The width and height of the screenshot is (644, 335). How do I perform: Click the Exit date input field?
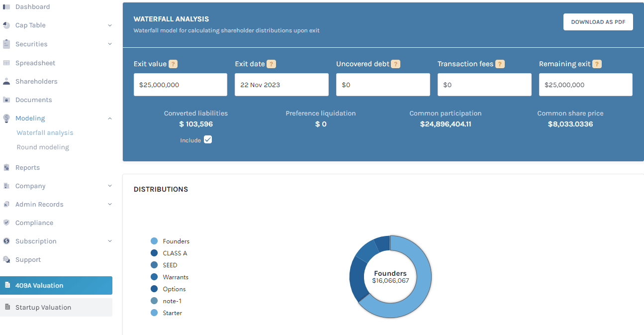point(281,84)
